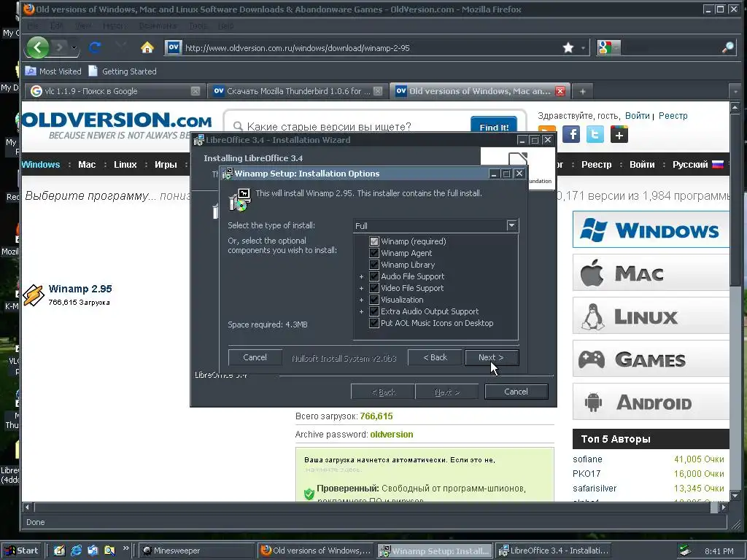Close the Old versions of Windows tab
This screenshot has height=560, width=747.
pos(560,91)
